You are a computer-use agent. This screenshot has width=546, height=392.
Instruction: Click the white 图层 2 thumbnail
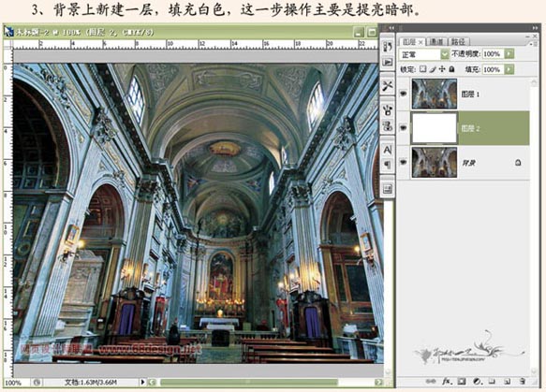(435, 128)
